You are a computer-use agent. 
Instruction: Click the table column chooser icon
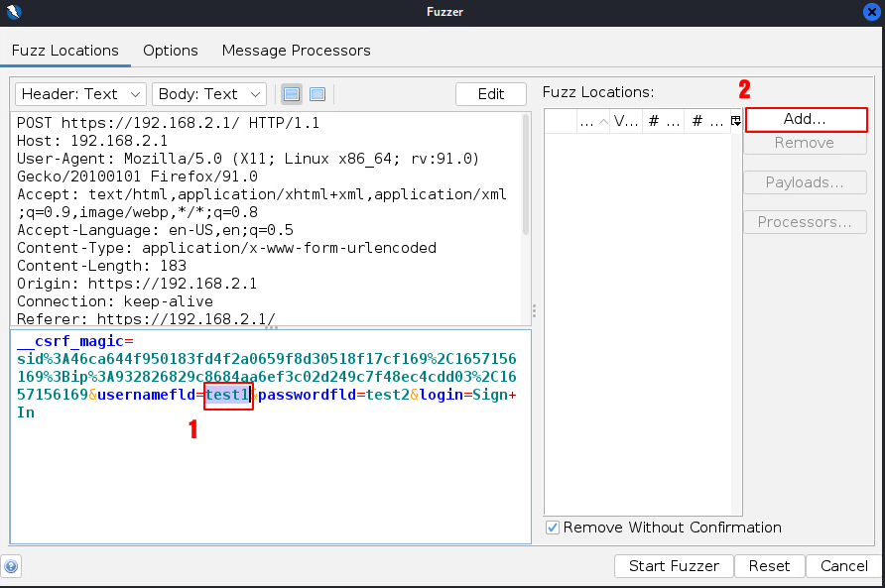click(735, 121)
